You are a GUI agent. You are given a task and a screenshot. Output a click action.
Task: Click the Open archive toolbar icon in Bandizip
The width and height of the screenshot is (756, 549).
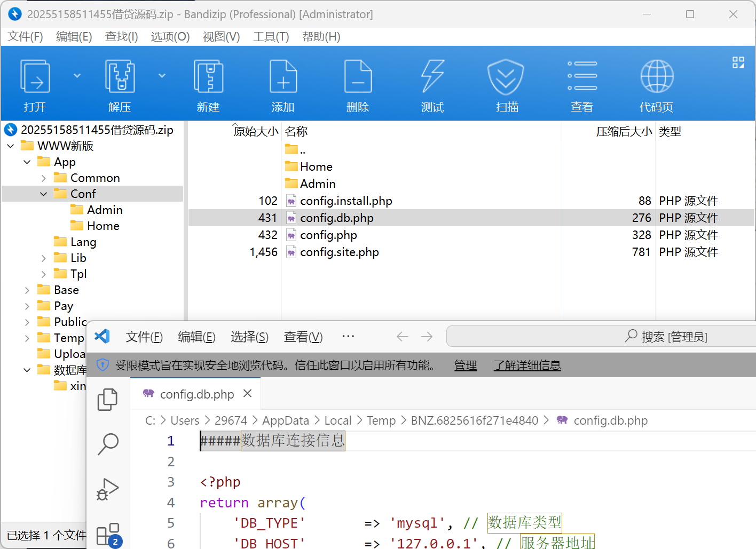pyautogui.click(x=35, y=76)
